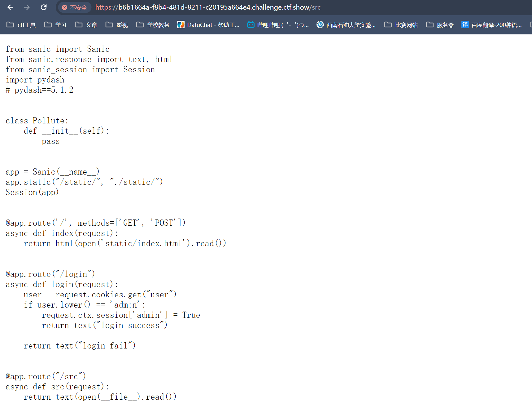Click the line 'return text("login success")'
Screen dimensions: 532x408
[105, 325]
